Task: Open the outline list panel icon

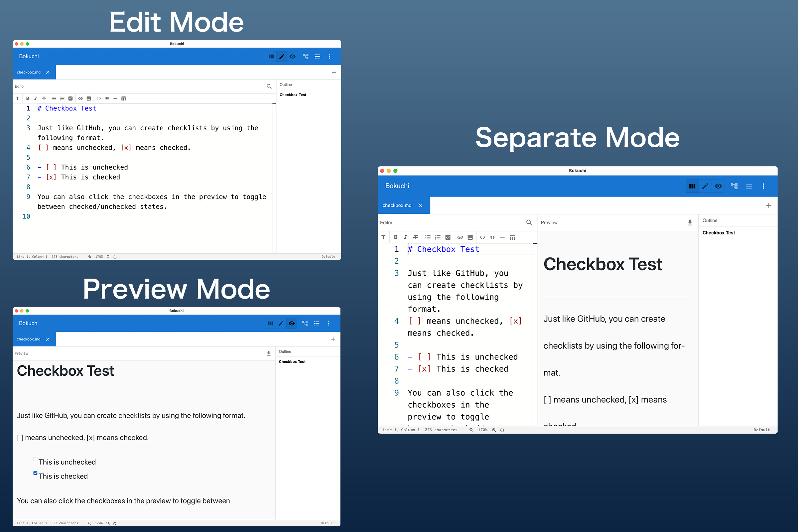Action: pos(318,56)
